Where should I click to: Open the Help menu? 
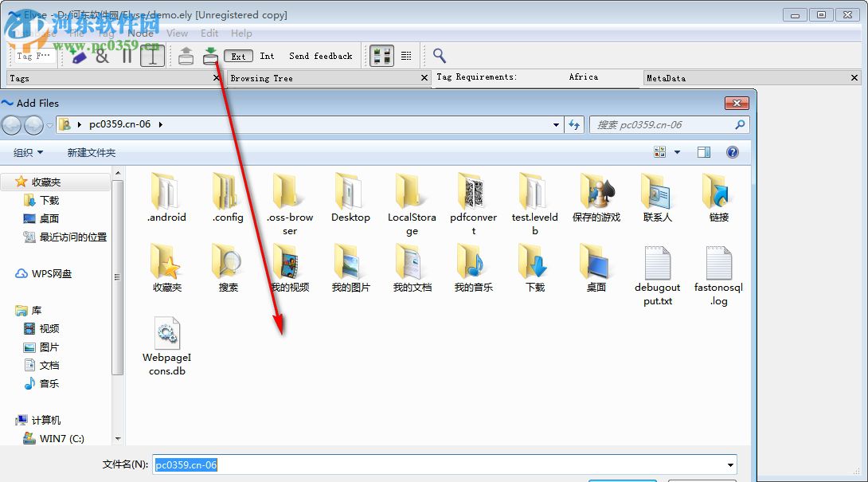point(241,33)
